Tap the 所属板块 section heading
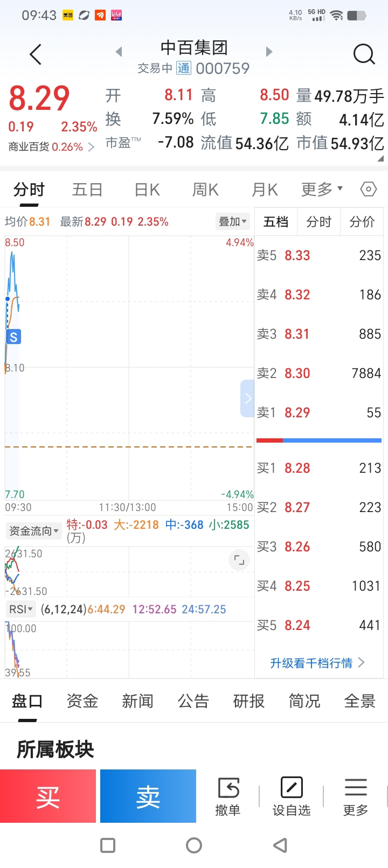 56,749
